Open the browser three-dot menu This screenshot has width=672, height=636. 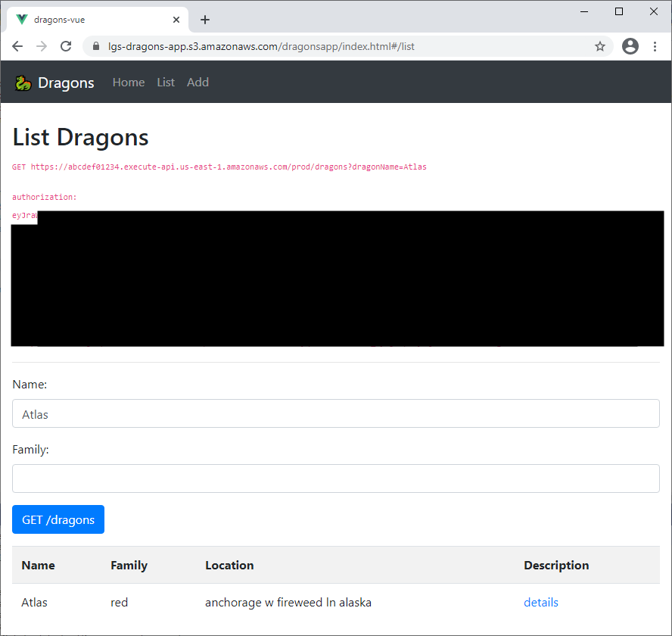[x=655, y=46]
